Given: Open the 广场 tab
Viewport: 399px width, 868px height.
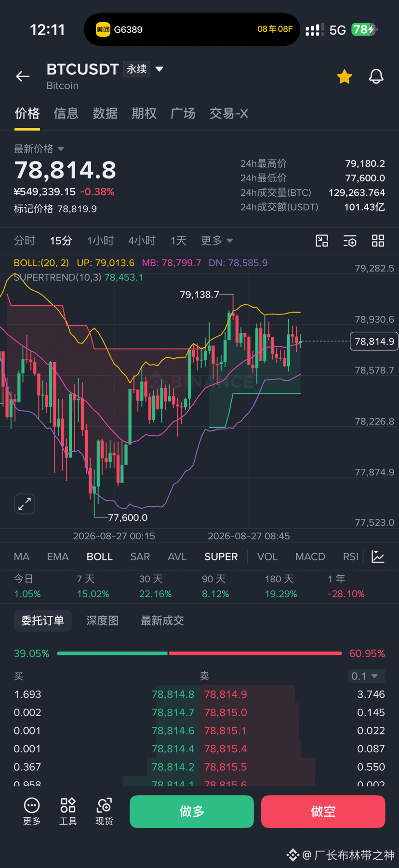Looking at the screenshot, I should [183, 113].
